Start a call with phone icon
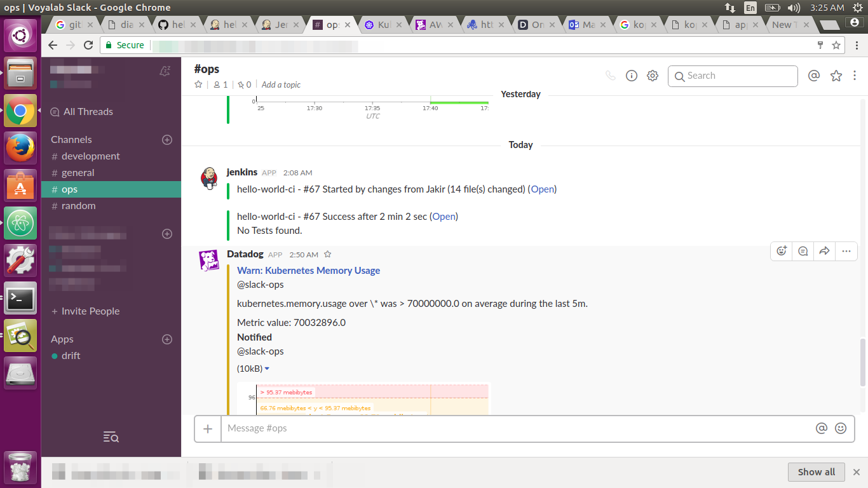868x488 pixels. [x=611, y=76]
